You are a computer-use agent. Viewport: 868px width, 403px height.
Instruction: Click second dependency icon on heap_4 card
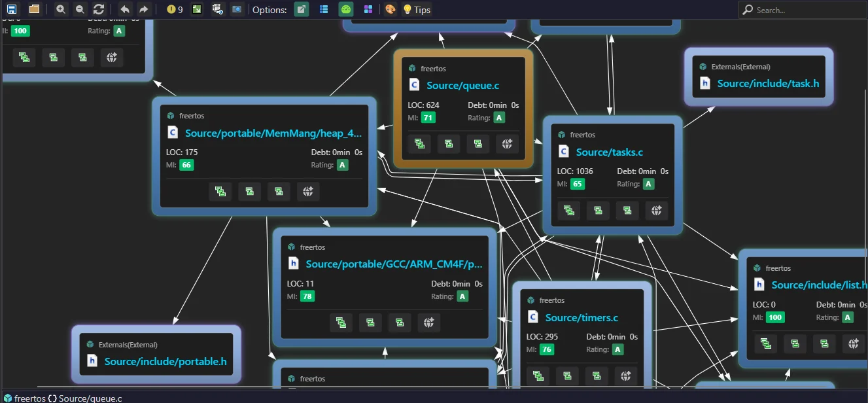point(250,192)
